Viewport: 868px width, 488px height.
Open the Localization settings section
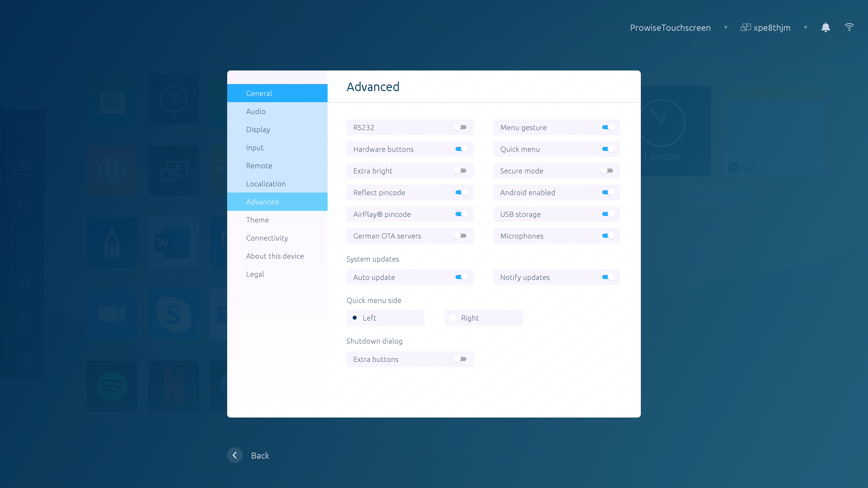point(277,183)
